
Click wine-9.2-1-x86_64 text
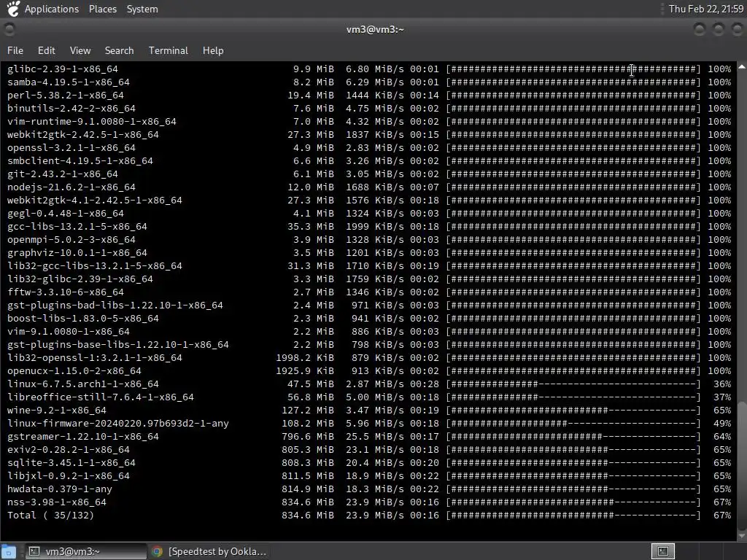pyautogui.click(x=57, y=411)
